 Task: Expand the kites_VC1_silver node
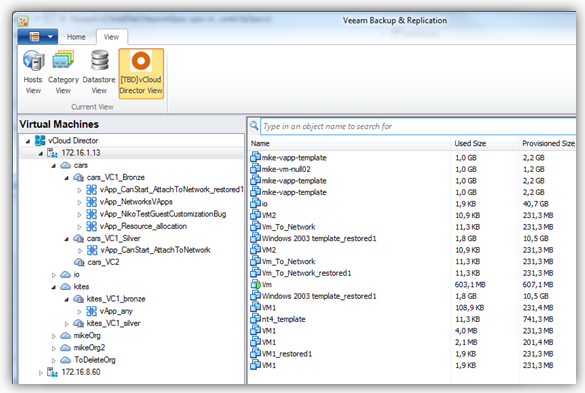point(66,324)
